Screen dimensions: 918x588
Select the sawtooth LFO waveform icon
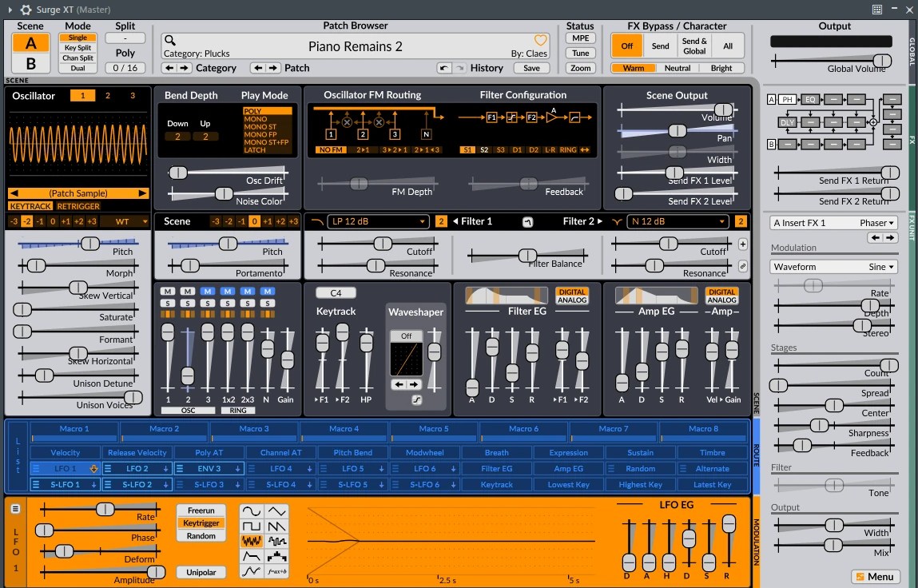pyautogui.click(x=276, y=526)
